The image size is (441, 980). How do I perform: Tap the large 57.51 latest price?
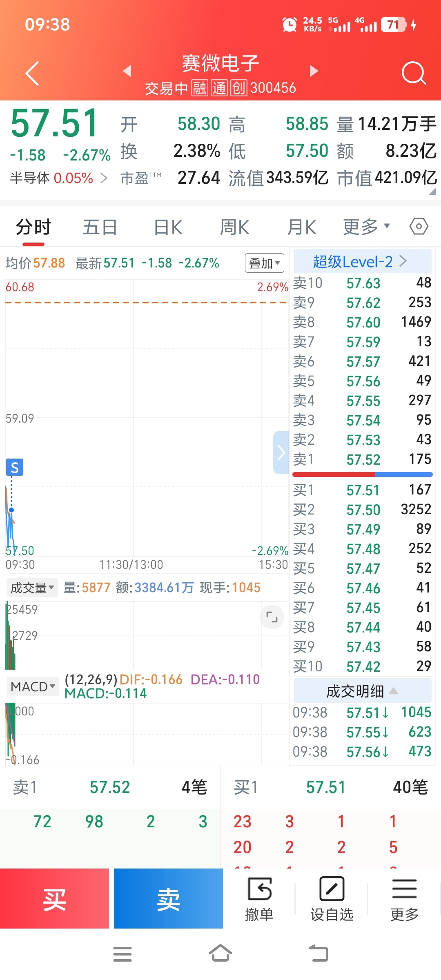[x=54, y=123]
